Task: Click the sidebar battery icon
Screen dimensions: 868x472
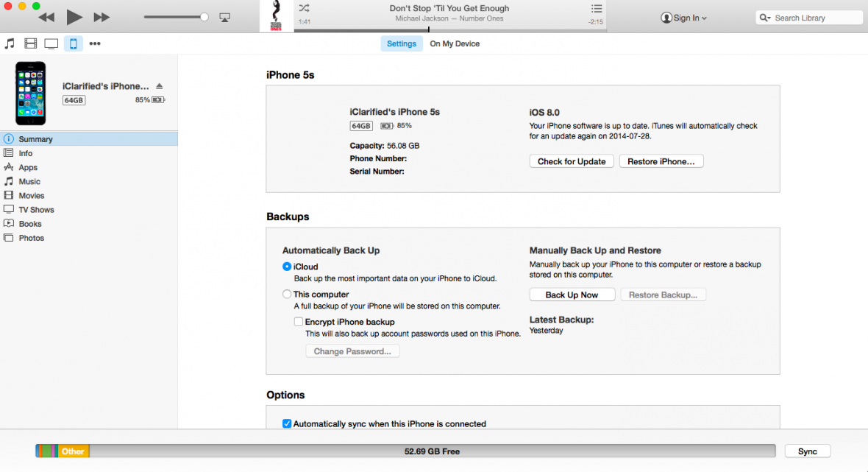Action: (158, 99)
